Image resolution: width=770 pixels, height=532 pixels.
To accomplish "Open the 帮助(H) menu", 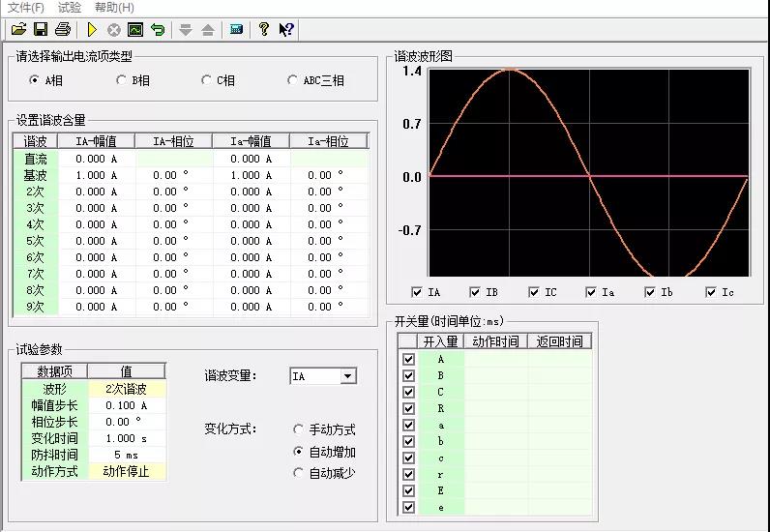I will coord(113,7).
